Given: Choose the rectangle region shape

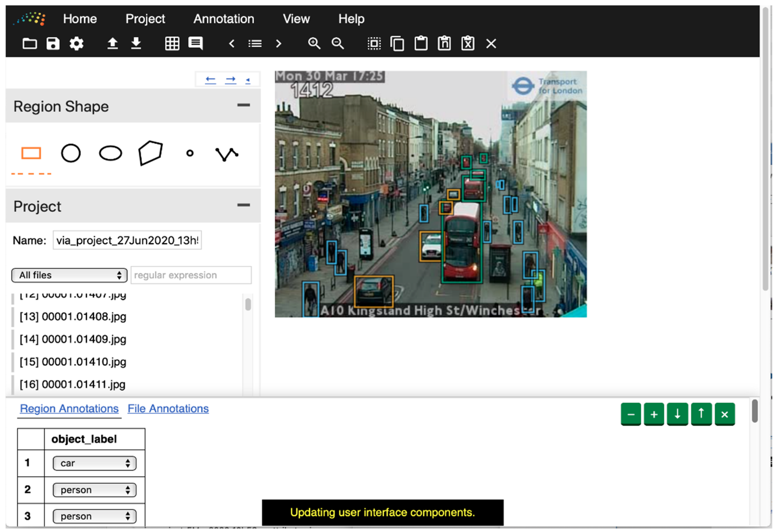Looking at the screenshot, I should tap(31, 153).
